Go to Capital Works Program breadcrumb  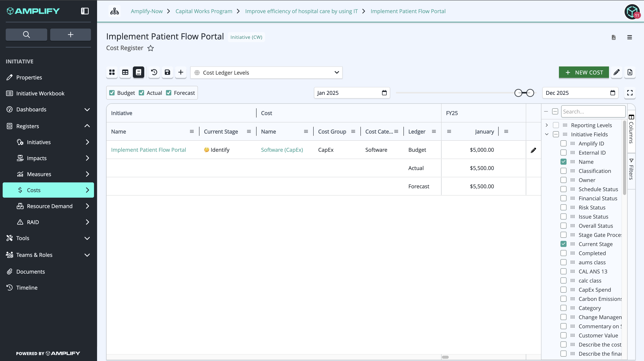click(204, 11)
